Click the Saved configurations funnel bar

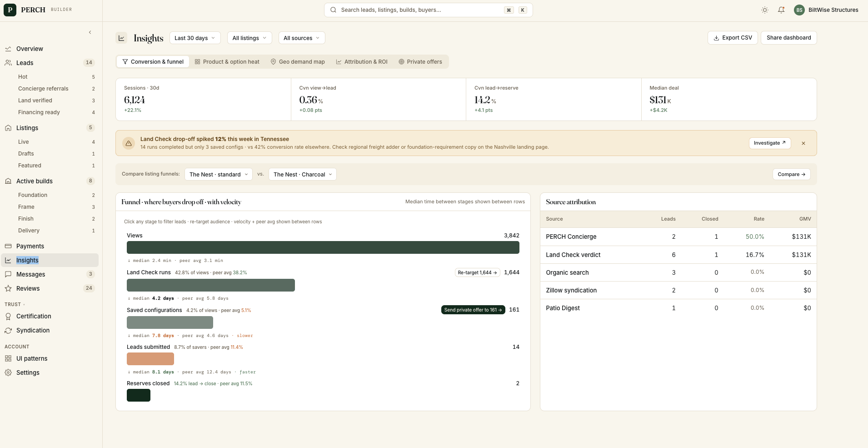click(x=170, y=322)
